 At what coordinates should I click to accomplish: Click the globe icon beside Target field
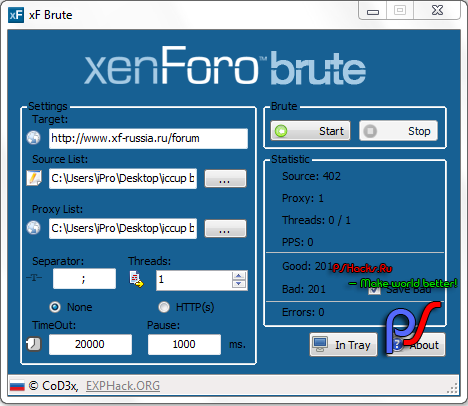(33, 138)
